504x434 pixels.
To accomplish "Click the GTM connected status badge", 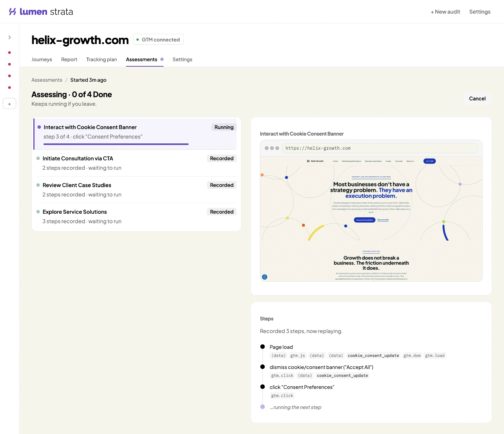I will click(158, 39).
